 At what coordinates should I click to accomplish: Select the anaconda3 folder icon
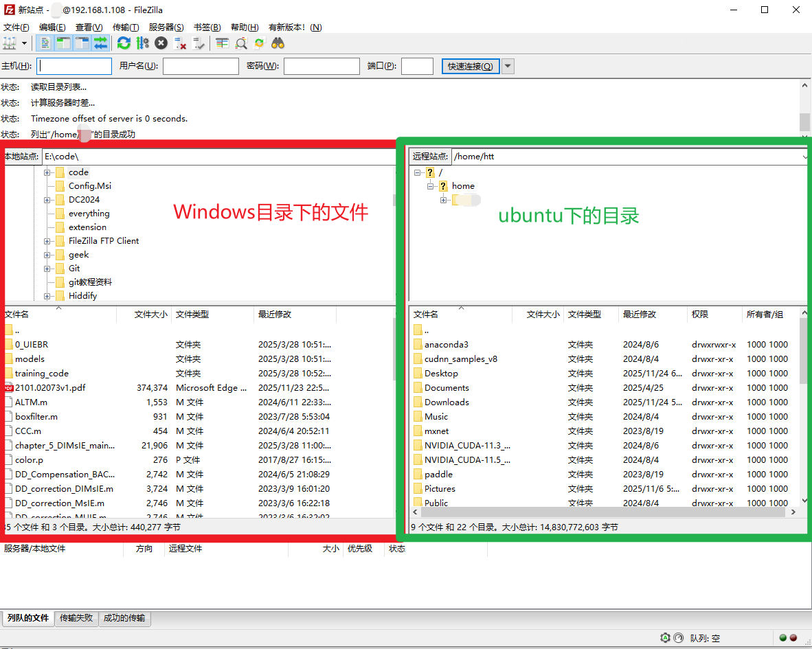tap(418, 345)
